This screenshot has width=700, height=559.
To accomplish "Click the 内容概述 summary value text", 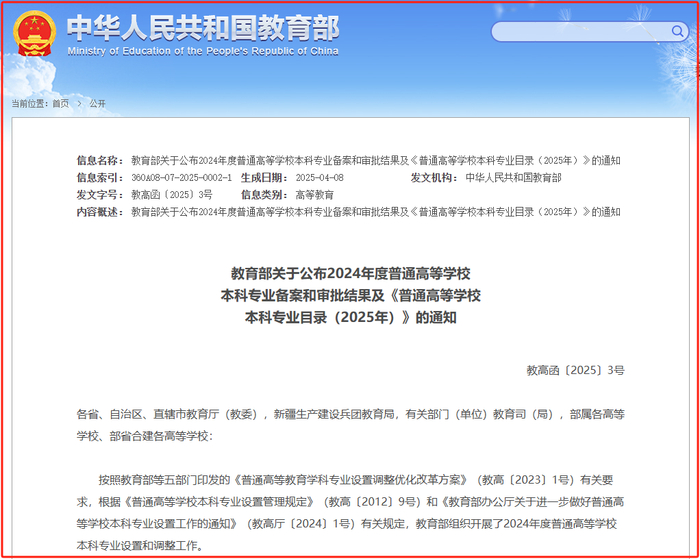I will click(375, 212).
